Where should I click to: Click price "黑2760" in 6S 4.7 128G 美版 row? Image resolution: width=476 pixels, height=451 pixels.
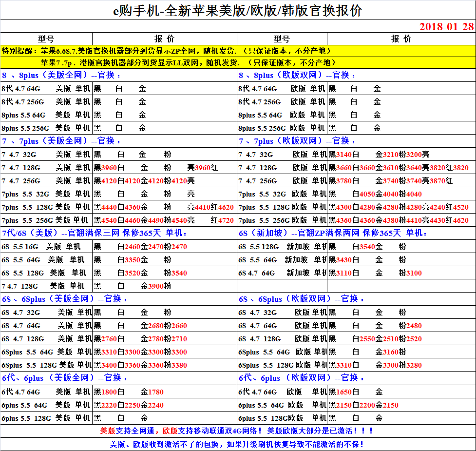(105, 339)
